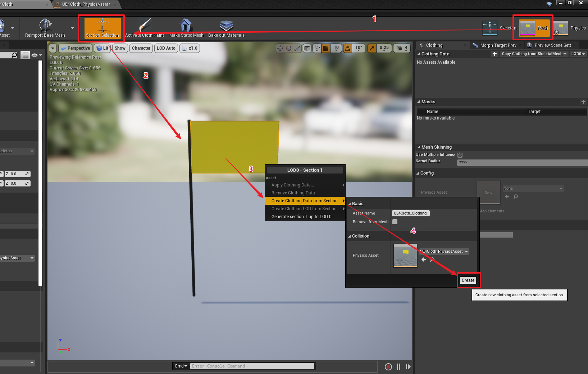Open the viewport options dropdown arrow
The height and width of the screenshot is (374, 588).
point(53,48)
